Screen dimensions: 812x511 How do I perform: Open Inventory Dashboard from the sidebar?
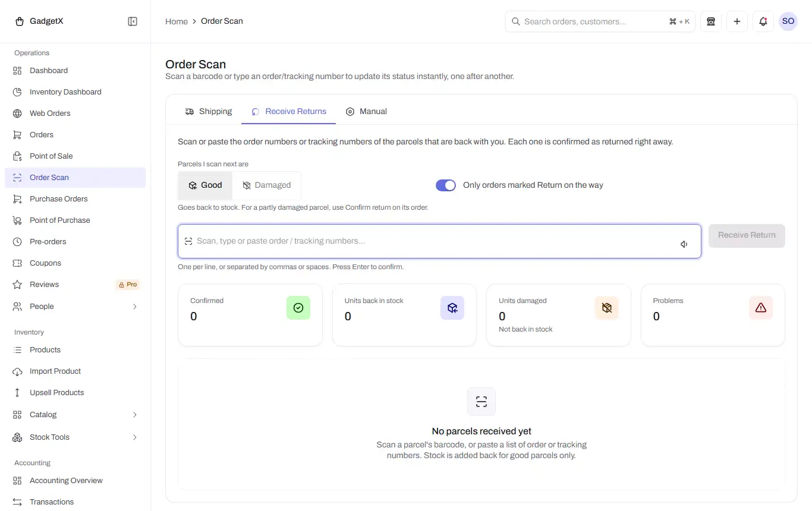pos(75,92)
